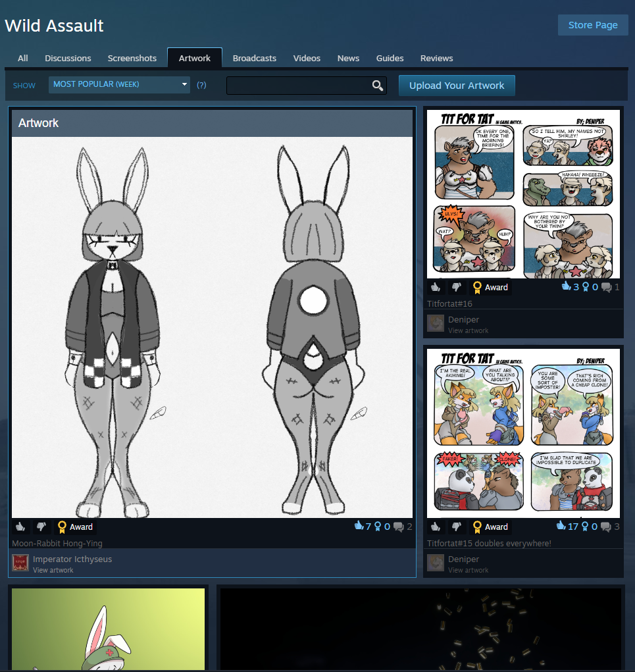Open the Titfortat#15 comic thumbnail
The width and height of the screenshot is (635, 672).
(x=523, y=433)
